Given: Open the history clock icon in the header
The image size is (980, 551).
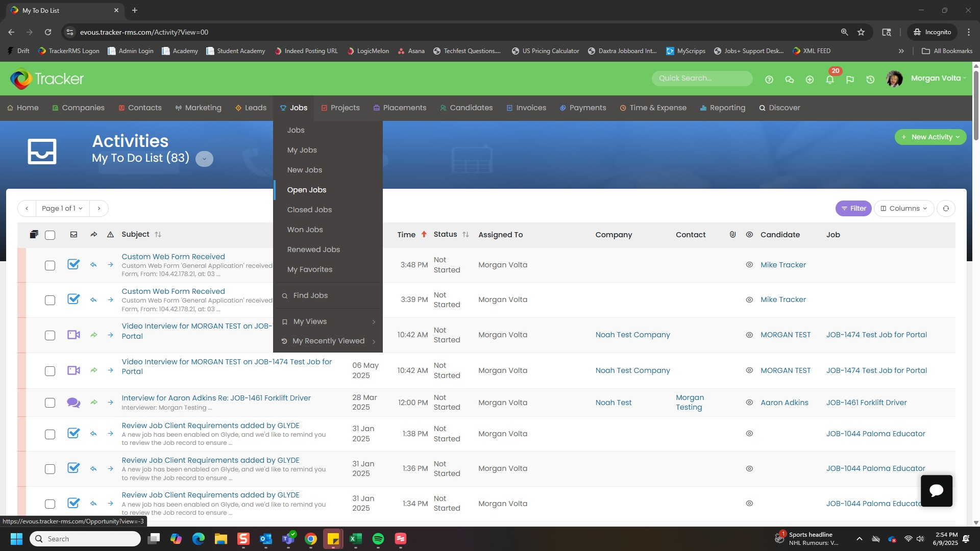Looking at the screenshot, I should [x=870, y=80].
